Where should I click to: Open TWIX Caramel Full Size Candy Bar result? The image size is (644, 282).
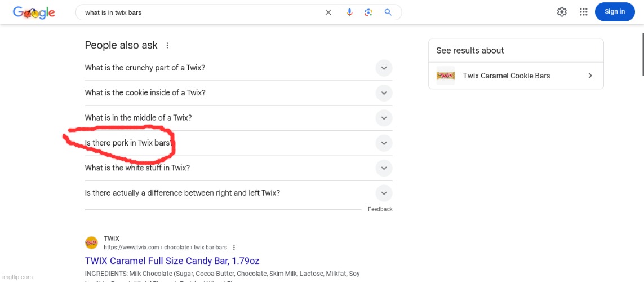[x=172, y=261]
